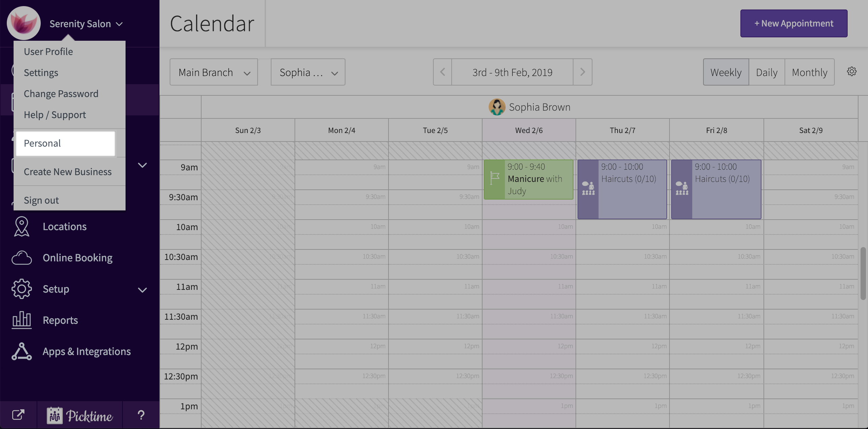Image resolution: width=868 pixels, height=429 pixels.
Task: Open the Reports bar chart icon
Action: tap(22, 320)
